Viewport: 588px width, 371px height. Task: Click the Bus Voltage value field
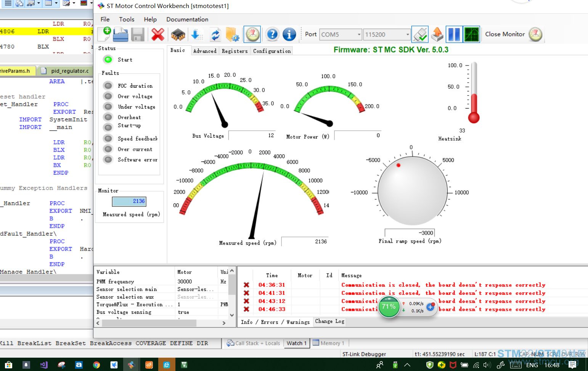(252, 135)
